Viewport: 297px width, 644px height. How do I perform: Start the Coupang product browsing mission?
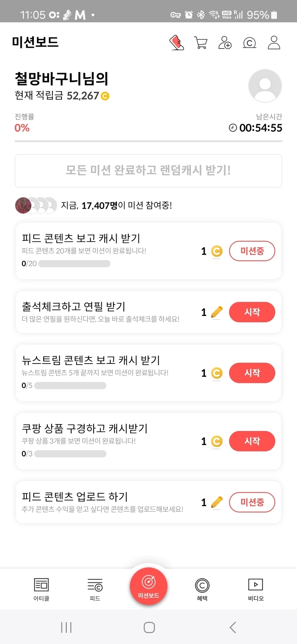pos(252,441)
